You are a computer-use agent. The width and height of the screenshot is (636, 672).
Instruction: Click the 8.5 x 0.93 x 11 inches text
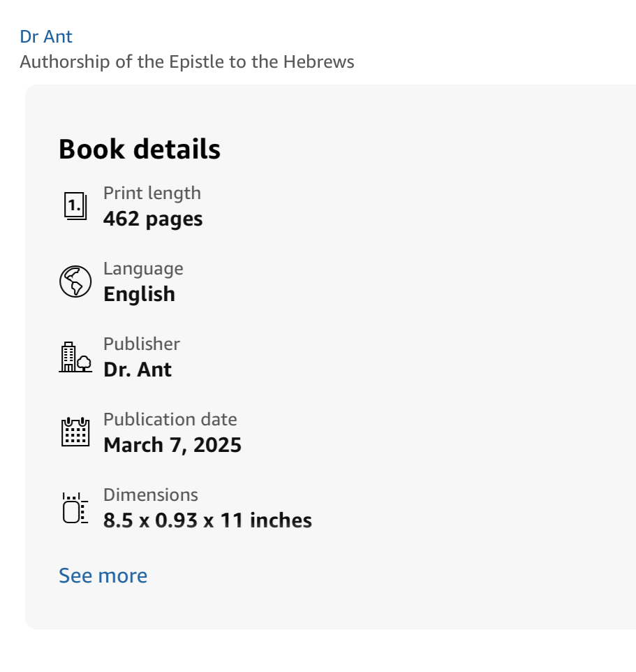[207, 520]
